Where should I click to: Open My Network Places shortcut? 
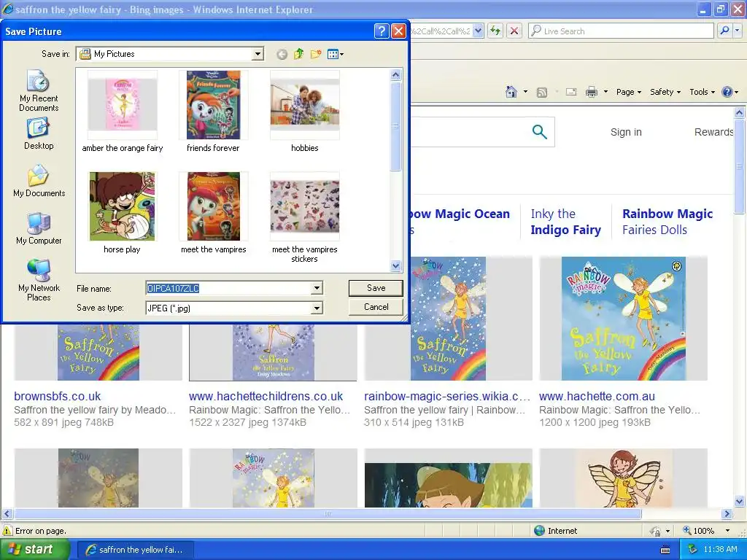pyautogui.click(x=39, y=280)
